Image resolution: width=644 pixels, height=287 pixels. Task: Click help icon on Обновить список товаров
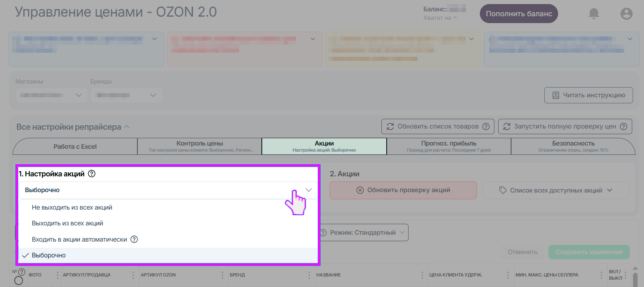486,126
